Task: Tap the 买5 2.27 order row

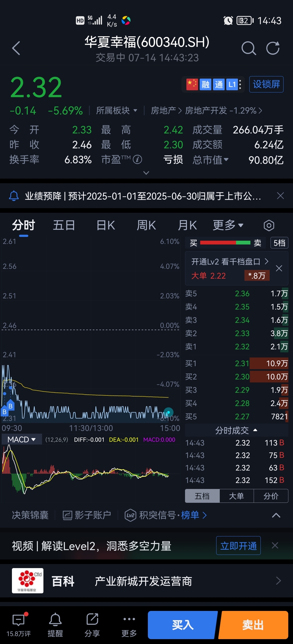Action: 237,417
